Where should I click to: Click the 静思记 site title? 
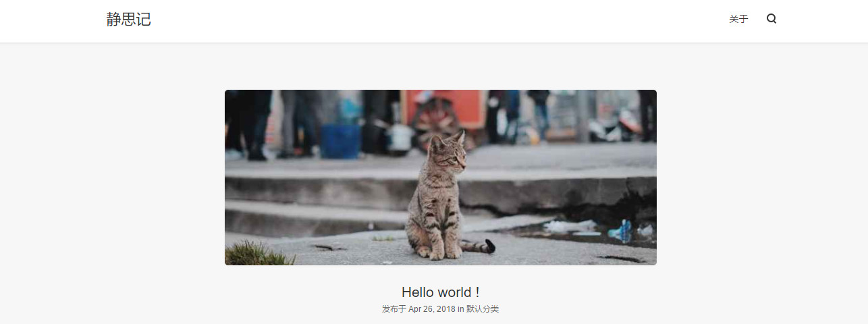128,19
